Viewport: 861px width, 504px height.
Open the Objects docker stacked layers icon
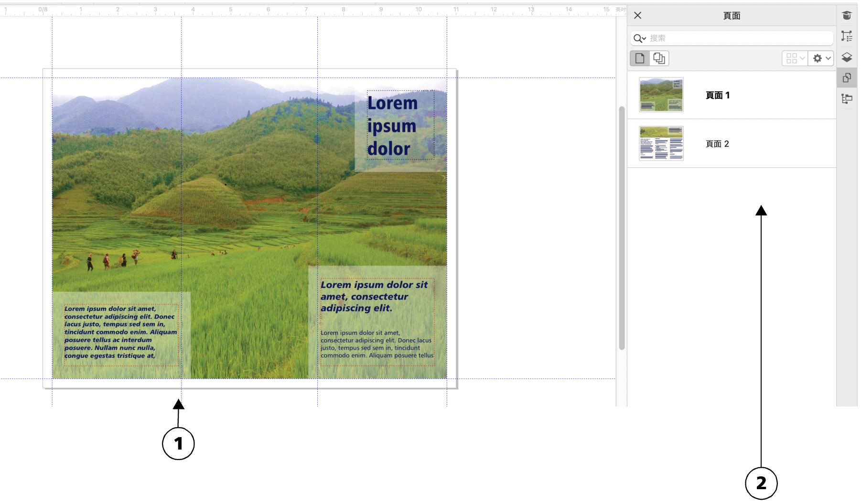pyautogui.click(x=847, y=57)
